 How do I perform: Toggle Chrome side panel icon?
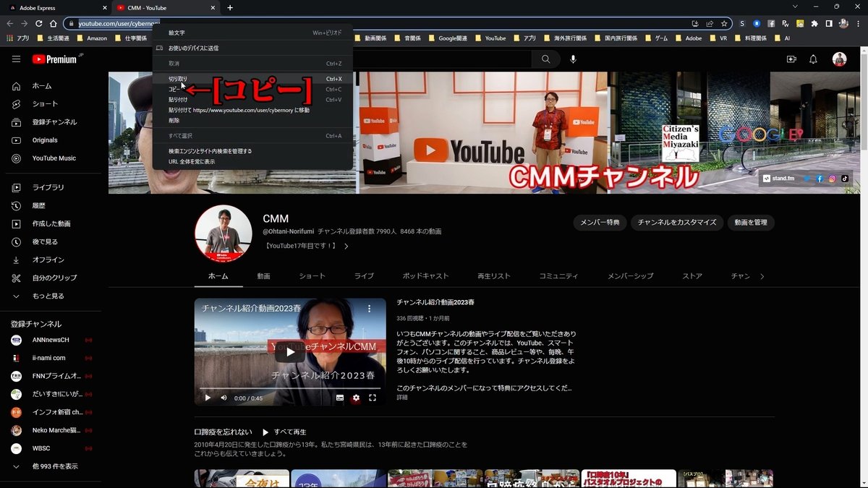(829, 23)
